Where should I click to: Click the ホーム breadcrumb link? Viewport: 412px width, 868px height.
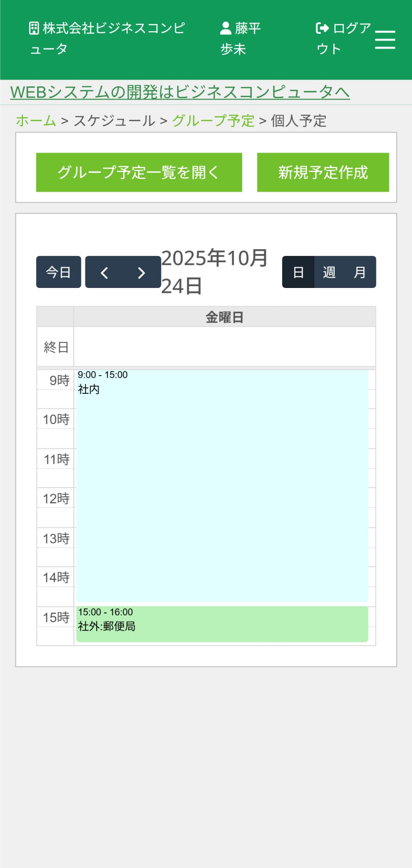pyautogui.click(x=36, y=121)
